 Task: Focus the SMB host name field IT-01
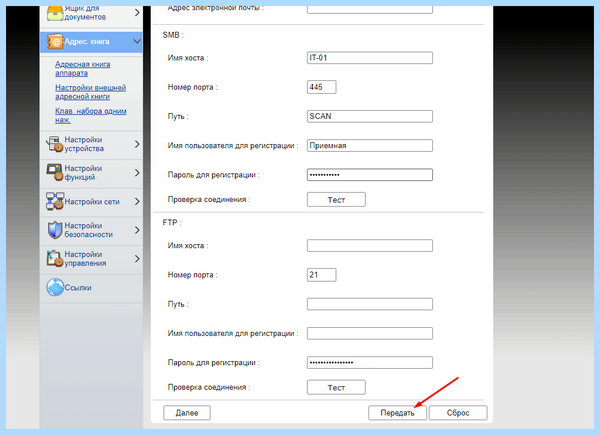[370, 58]
